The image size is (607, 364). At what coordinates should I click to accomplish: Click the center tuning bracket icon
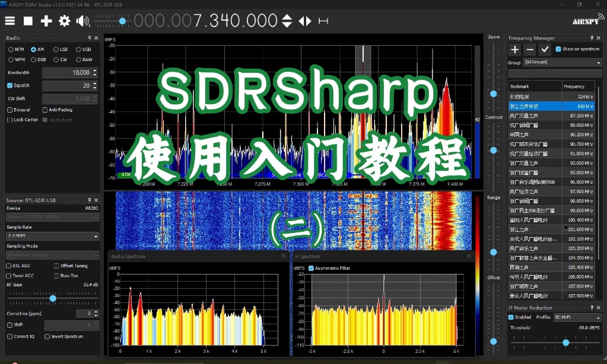pos(323,21)
